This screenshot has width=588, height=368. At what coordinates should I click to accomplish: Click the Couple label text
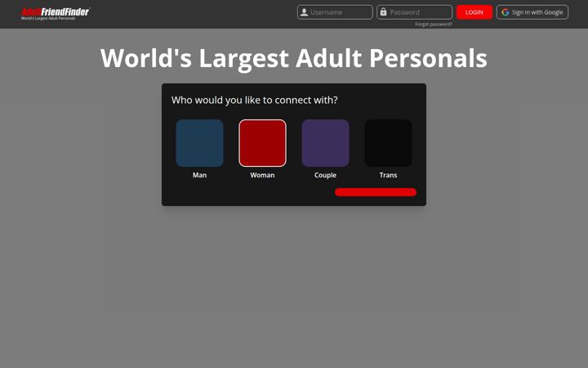click(x=326, y=175)
